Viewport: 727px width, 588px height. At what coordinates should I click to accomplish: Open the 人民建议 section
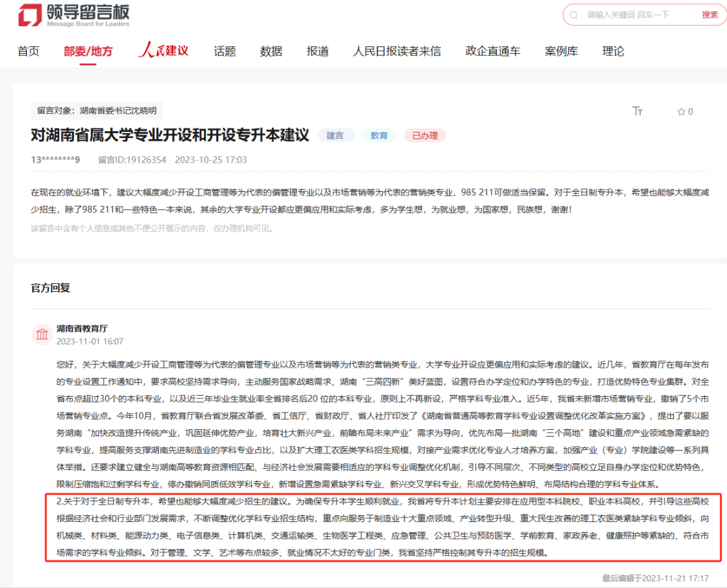point(164,50)
